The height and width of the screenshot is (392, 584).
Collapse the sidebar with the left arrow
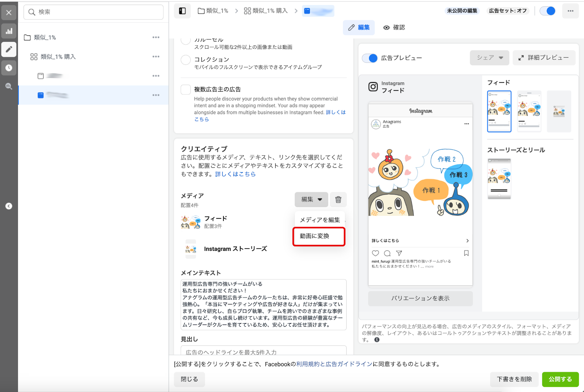[x=9, y=206]
